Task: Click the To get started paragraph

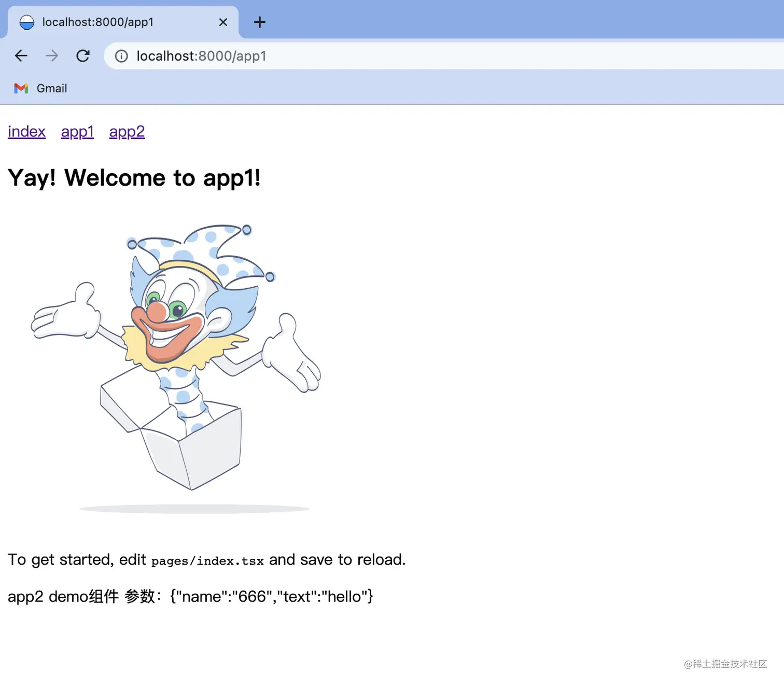Action: click(x=206, y=560)
